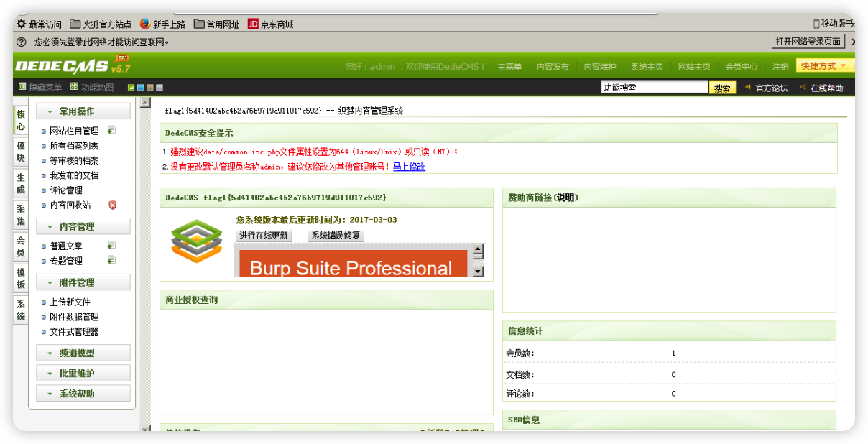Click add icon next to 网站栏目管理

click(x=111, y=131)
